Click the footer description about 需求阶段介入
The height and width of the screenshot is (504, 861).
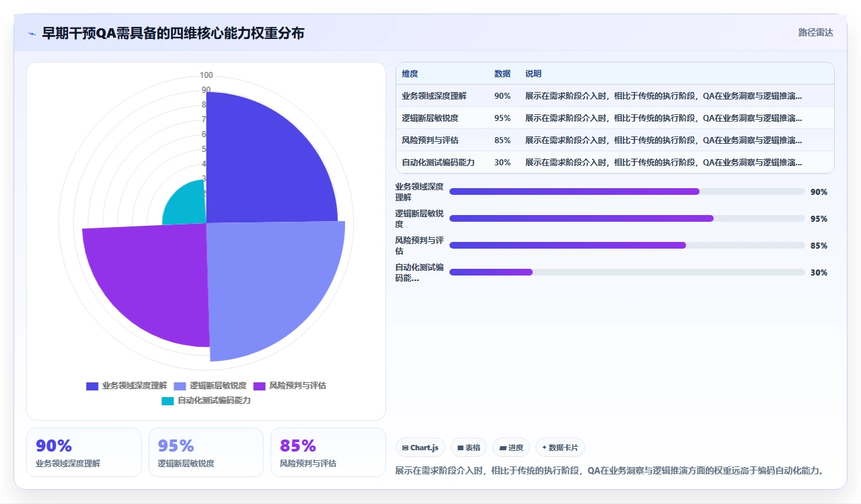click(610, 470)
